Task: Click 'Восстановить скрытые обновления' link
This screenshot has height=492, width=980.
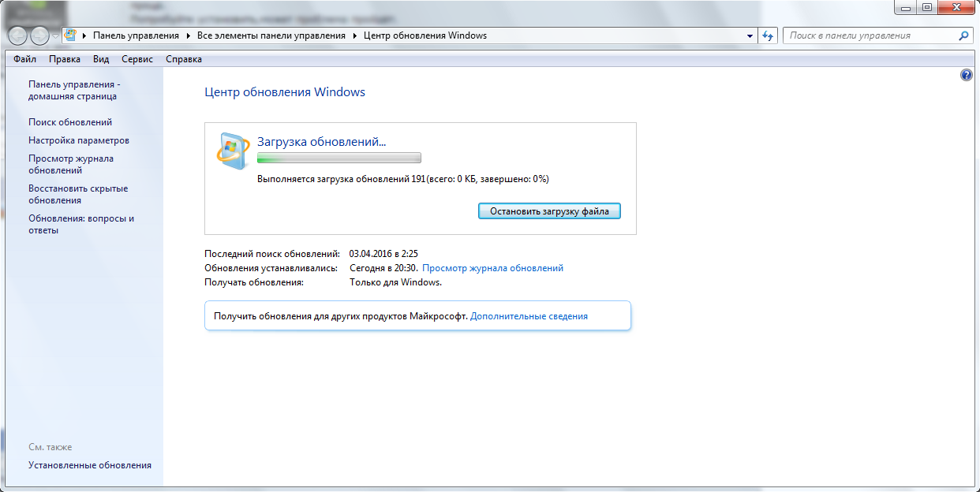Action: tap(78, 194)
